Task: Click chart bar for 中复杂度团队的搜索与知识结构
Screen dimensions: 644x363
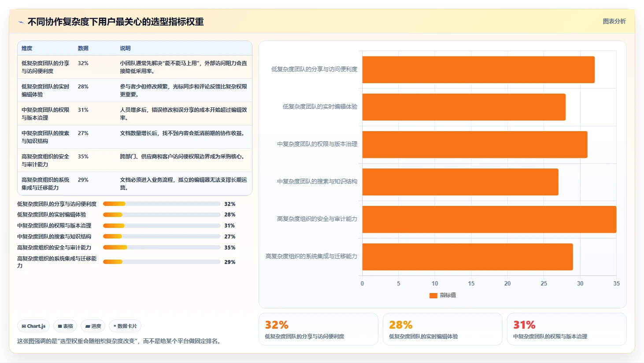Action: pos(460,182)
